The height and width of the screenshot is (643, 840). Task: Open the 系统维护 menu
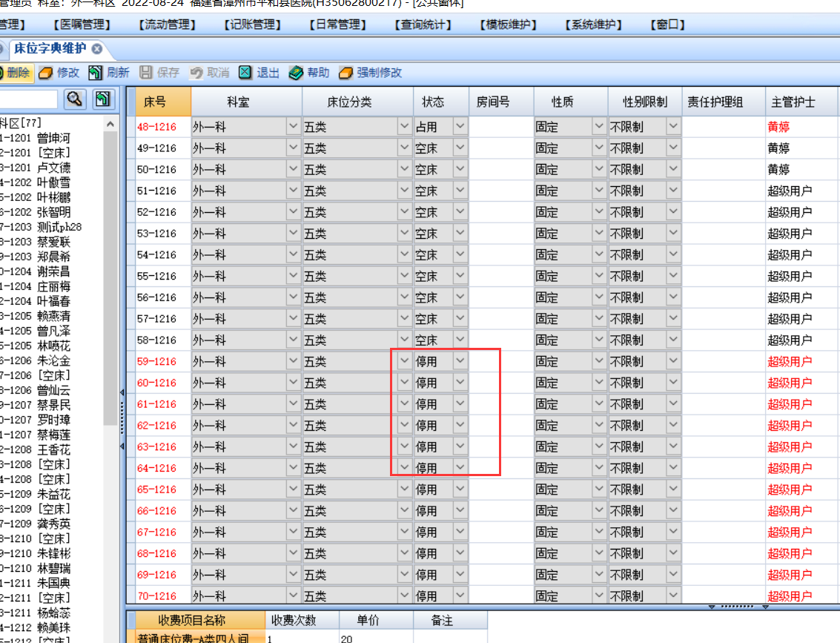(593, 24)
